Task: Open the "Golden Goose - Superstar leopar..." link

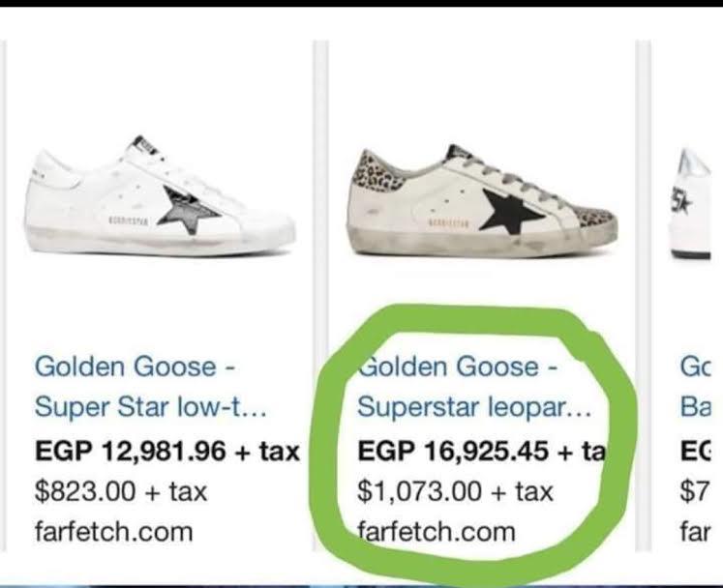Action: point(474,387)
